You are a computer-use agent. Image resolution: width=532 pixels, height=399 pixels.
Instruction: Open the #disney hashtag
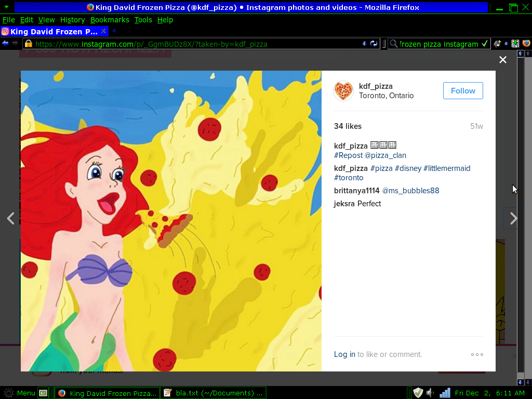[408, 168]
